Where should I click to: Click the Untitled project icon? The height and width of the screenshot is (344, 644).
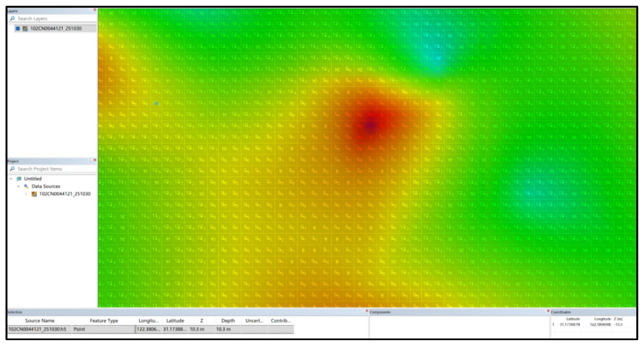[19, 179]
